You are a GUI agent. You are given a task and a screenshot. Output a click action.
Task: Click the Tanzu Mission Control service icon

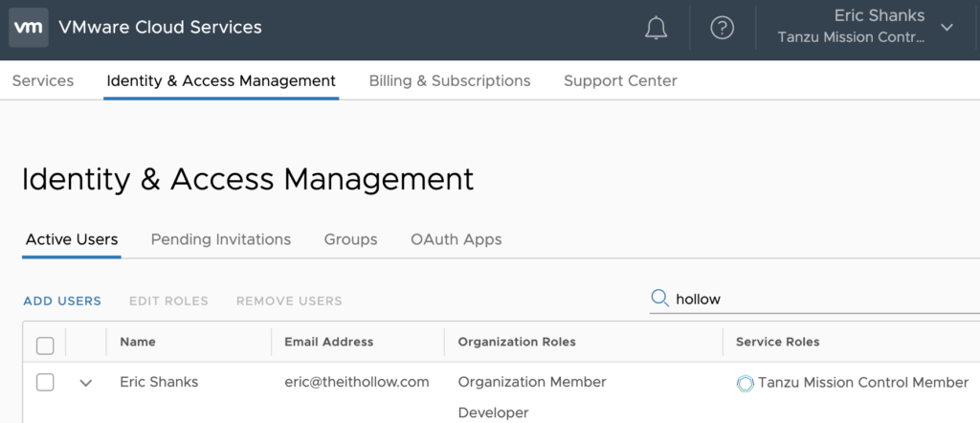(x=745, y=383)
